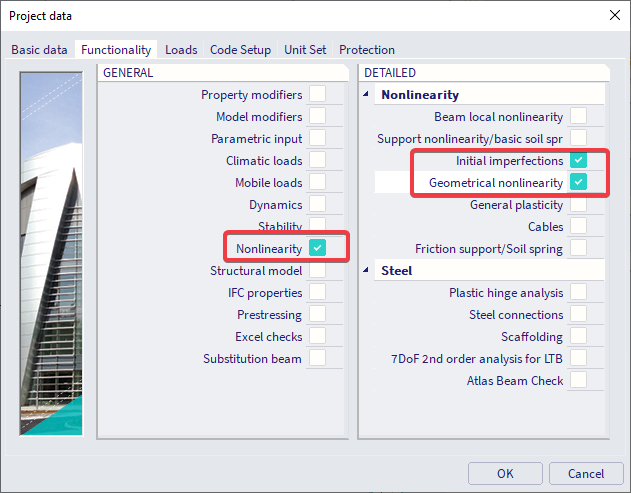The height and width of the screenshot is (493, 631).
Task: Go to the Code Setup tab
Action: (240, 50)
